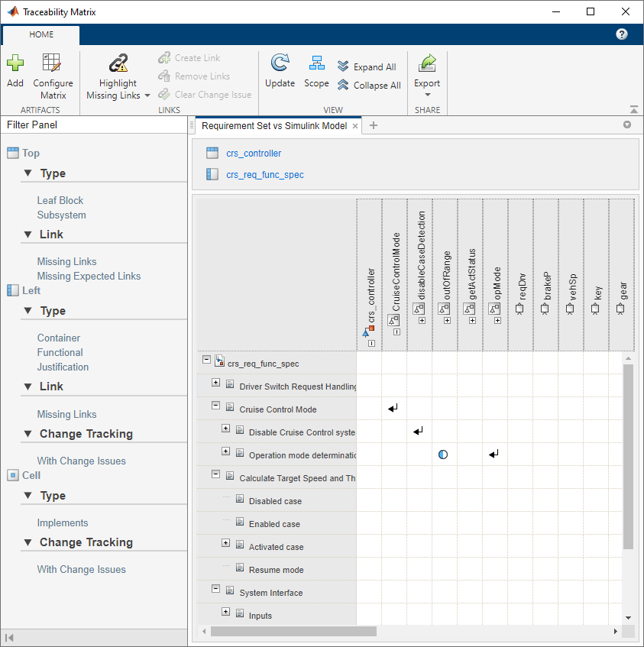This screenshot has width=644, height=647.
Task: Open Configure Matrix
Action: (53, 76)
